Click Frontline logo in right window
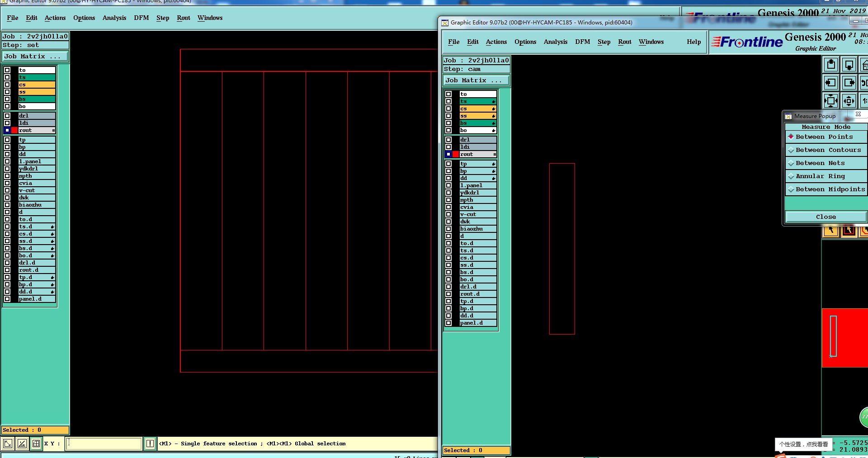 point(746,42)
